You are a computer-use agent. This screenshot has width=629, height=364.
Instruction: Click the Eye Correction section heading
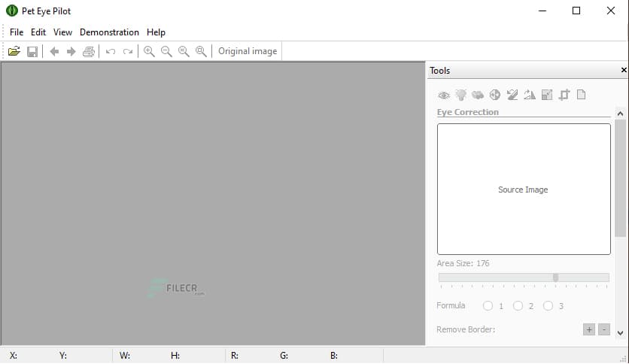pyautogui.click(x=468, y=112)
